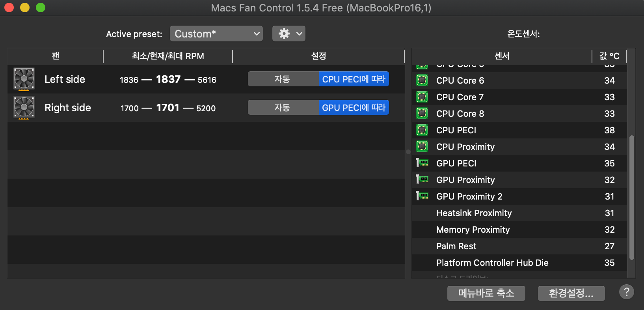Click the panel splitter handle dot
The width and height of the screenshot is (644, 310).
coord(408,151)
